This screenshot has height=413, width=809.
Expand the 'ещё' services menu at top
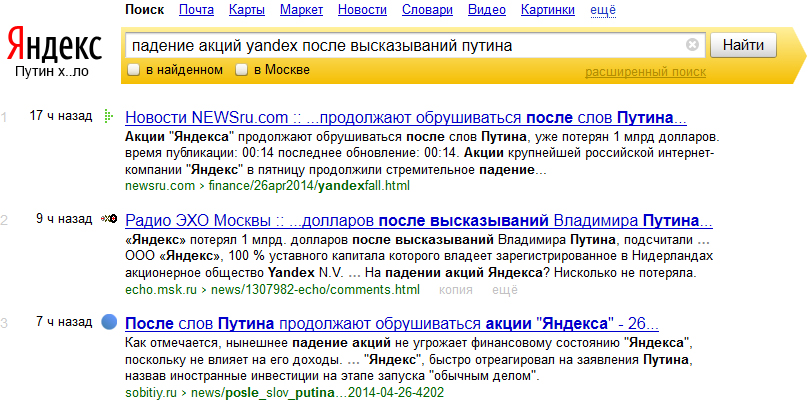pos(603,10)
